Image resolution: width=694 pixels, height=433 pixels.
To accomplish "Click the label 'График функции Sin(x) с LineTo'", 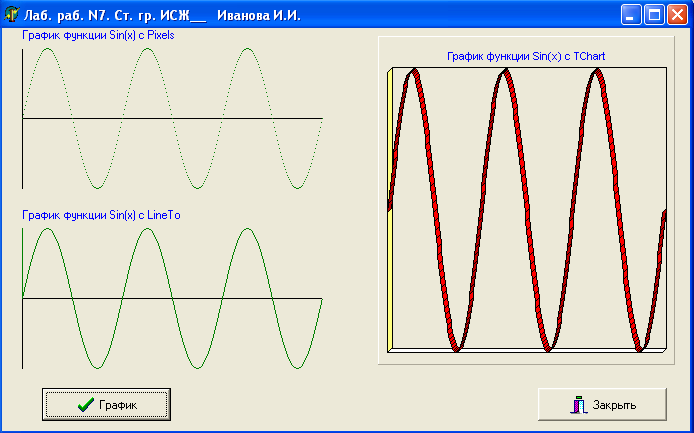I will [x=101, y=215].
